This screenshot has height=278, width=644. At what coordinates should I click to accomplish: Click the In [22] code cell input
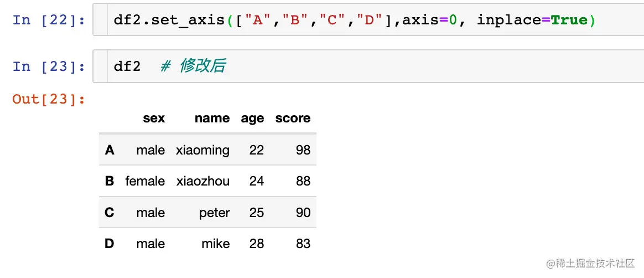pos(368,19)
